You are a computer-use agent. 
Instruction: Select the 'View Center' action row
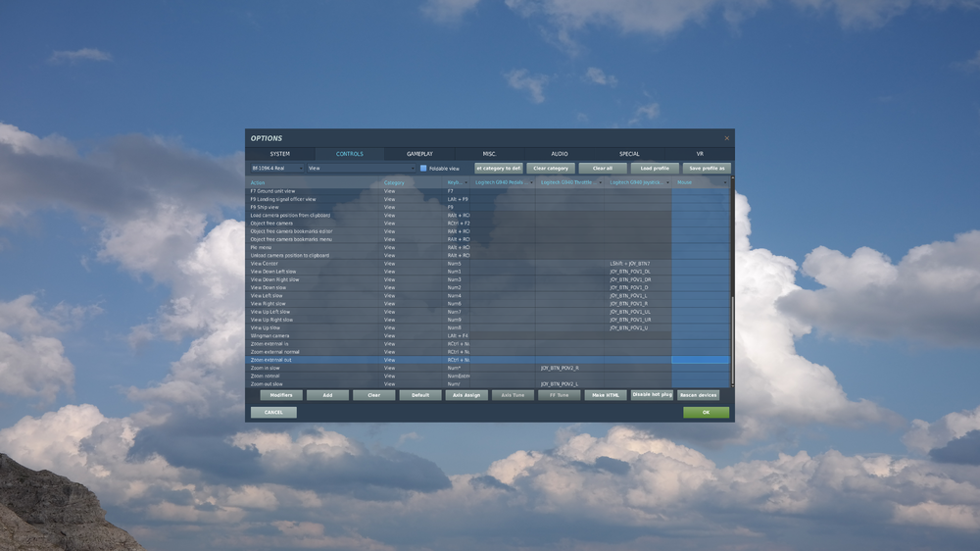[488, 264]
